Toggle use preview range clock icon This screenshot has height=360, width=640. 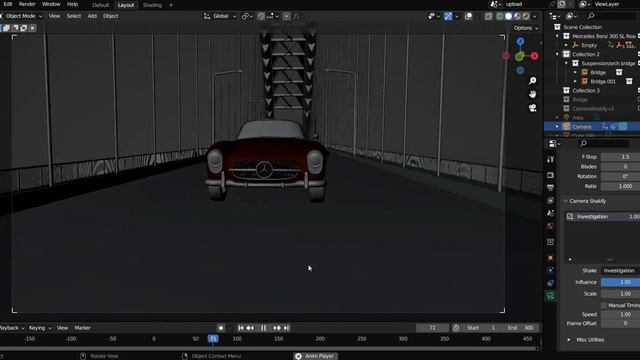pyautogui.click(x=456, y=328)
